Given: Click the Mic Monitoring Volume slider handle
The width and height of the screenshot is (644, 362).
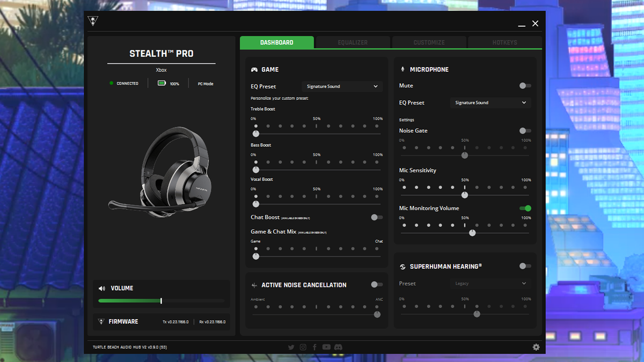Looking at the screenshot, I should point(472,233).
